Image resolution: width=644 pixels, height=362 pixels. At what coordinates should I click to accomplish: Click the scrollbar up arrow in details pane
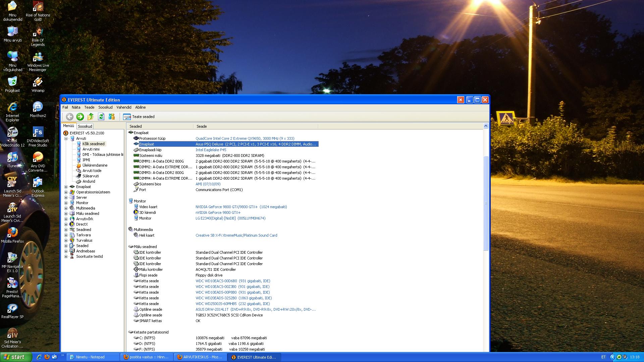point(486,126)
